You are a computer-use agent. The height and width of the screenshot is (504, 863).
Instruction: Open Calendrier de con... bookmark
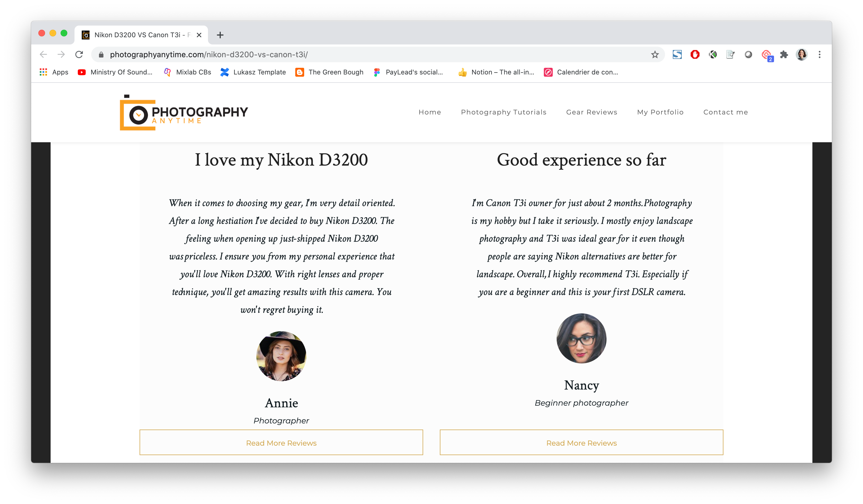pyautogui.click(x=581, y=72)
